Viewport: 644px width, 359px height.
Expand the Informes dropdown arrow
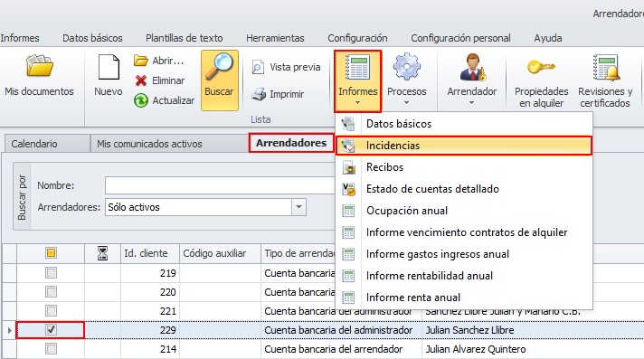(358, 103)
